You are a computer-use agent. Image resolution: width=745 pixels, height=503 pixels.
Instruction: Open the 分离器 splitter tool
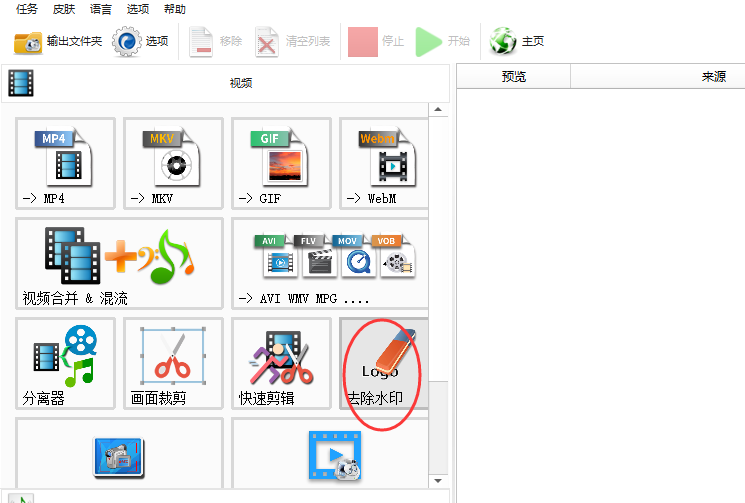click(66, 363)
